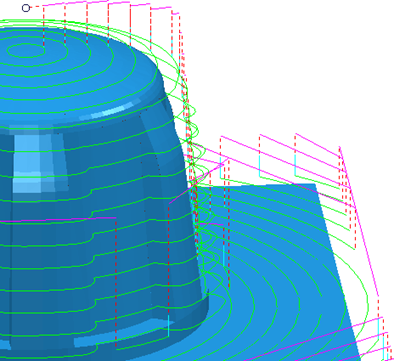
Task: Select the cyan plunge segment near model base
Action: pyautogui.click(x=168, y=326)
